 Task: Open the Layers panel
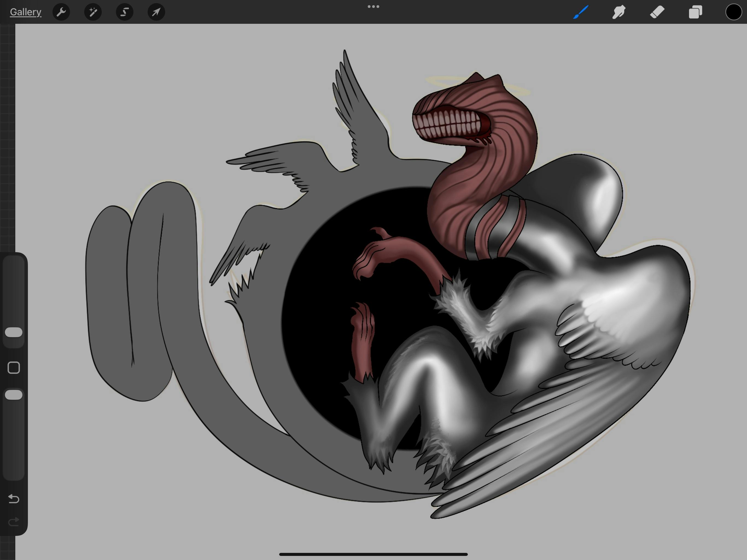[695, 12]
